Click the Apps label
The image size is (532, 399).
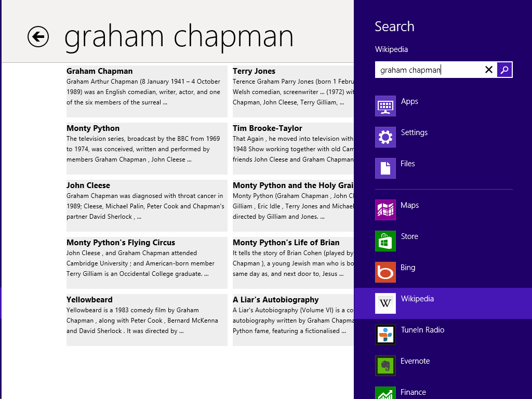409,101
